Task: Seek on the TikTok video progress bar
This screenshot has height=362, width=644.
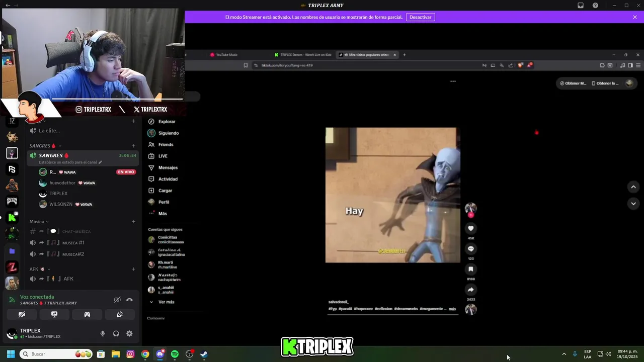Action: point(392,314)
